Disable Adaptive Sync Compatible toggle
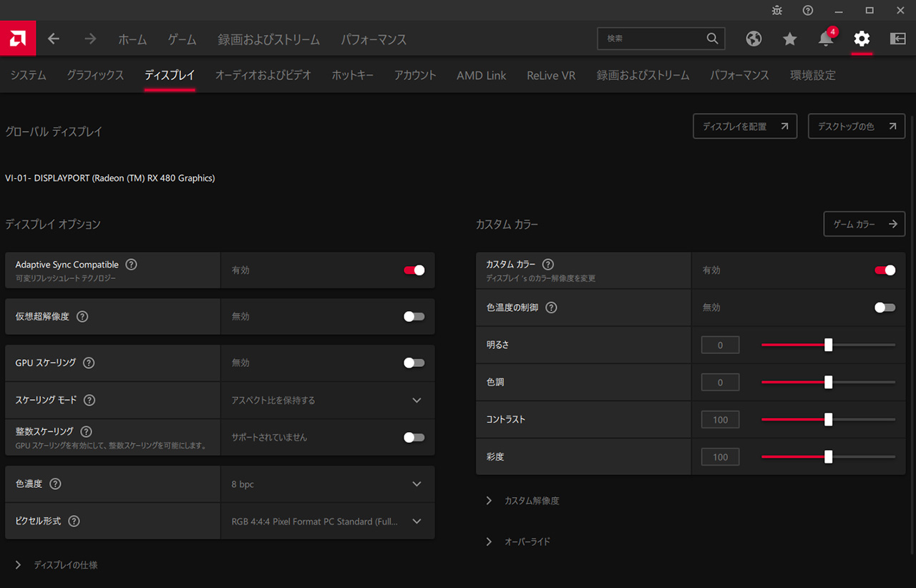Screen dimensions: 916x588 click(x=414, y=270)
